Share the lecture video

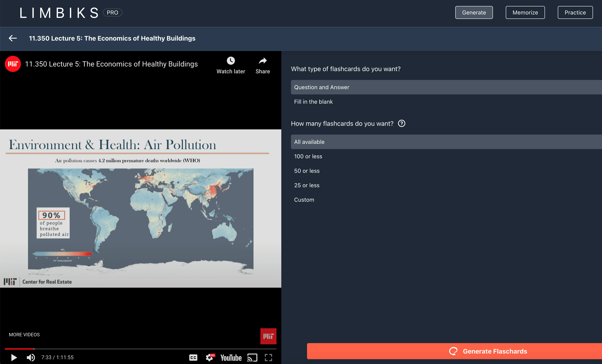(x=263, y=65)
